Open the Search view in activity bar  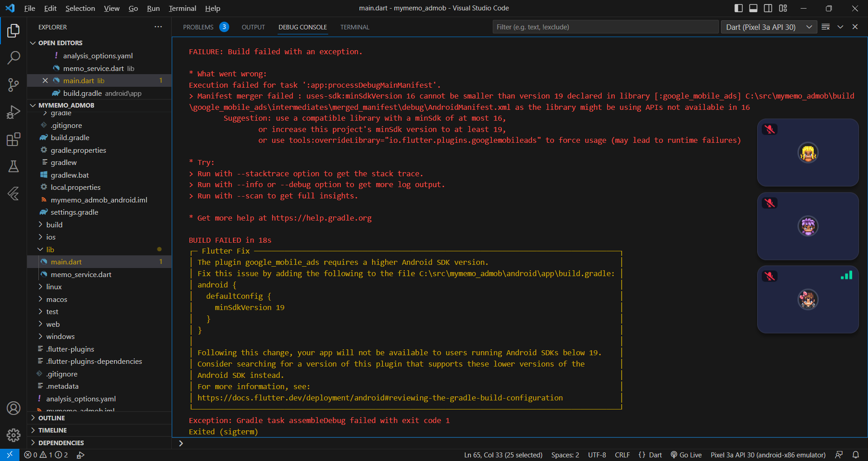coord(14,58)
